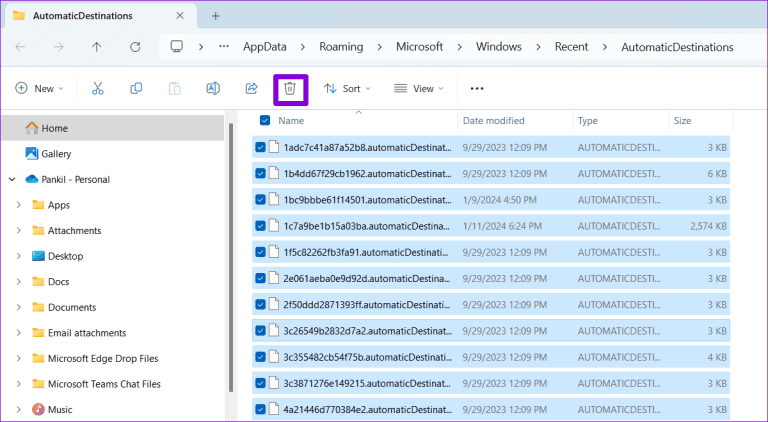Click the Delete trash can icon
Image resolution: width=768 pixels, height=422 pixels.
tap(290, 89)
